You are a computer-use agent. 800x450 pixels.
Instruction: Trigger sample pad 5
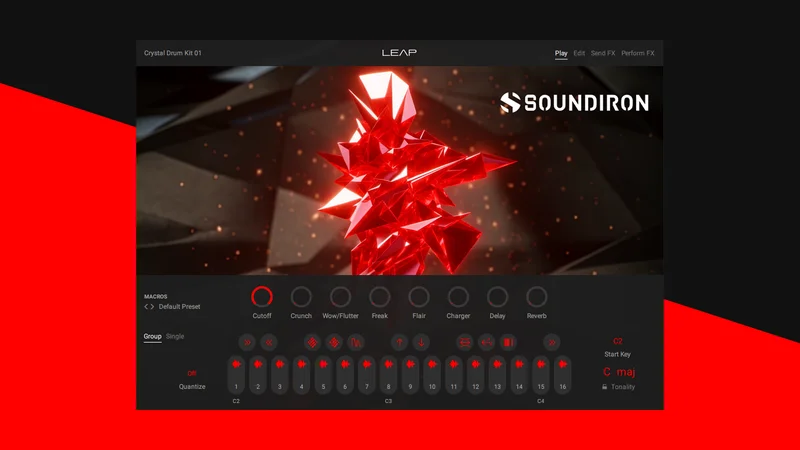(x=323, y=374)
